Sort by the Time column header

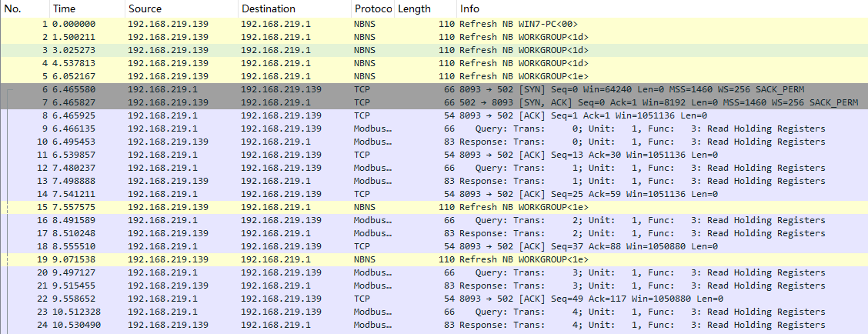tap(88, 9)
